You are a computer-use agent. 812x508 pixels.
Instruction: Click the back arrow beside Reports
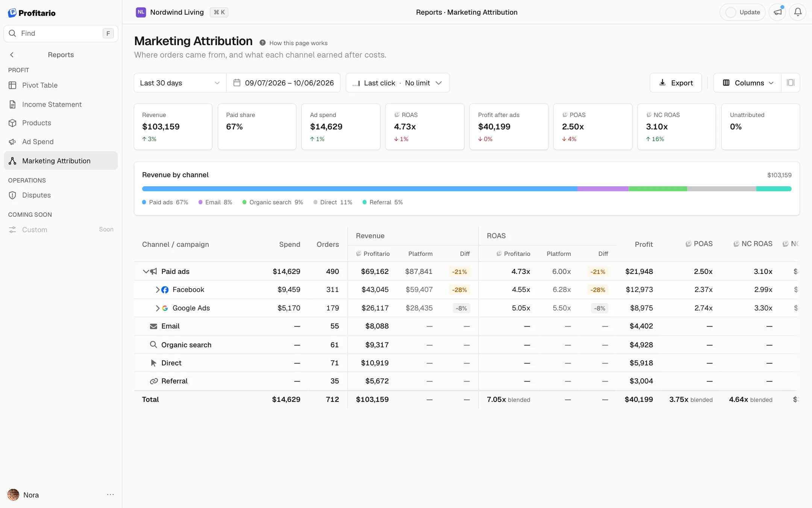12,55
